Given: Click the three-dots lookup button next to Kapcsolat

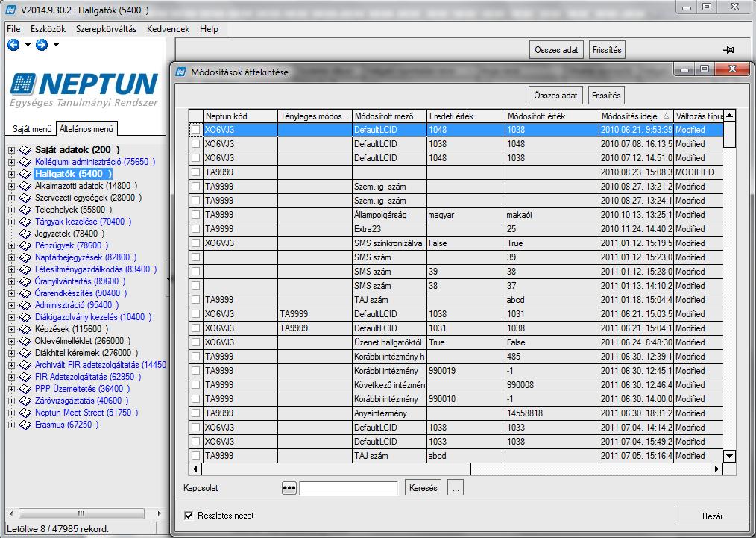Looking at the screenshot, I should click(289, 488).
